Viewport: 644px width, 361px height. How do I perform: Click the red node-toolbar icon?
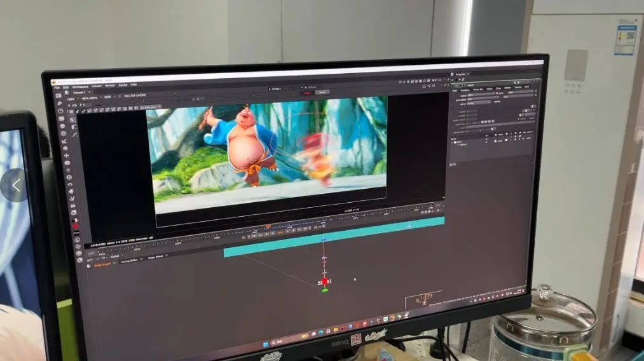75,226
